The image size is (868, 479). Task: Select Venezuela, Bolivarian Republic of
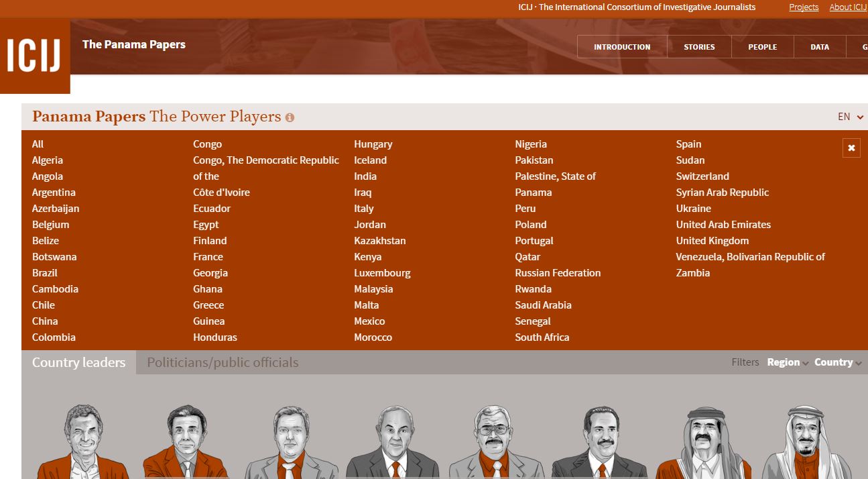click(x=750, y=257)
